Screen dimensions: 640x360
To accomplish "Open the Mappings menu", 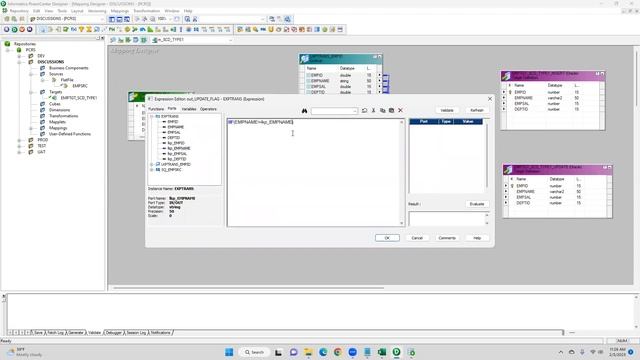I will click(x=120, y=11).
